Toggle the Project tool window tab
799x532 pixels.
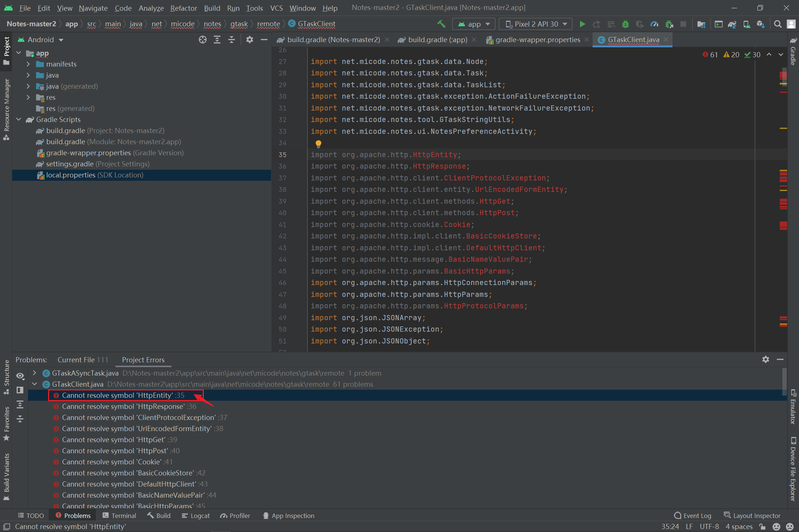point(6,51)
